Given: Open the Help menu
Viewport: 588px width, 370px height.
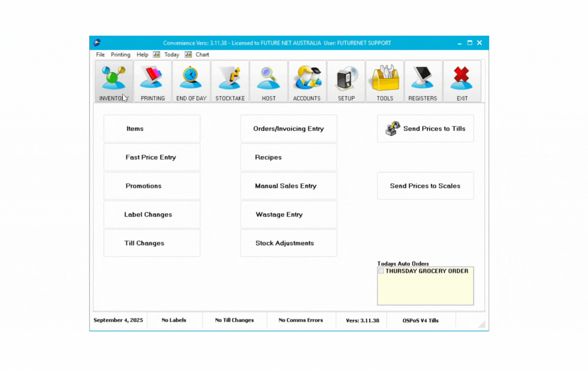Looking at the screenshot, I should [x=142, y=54].
